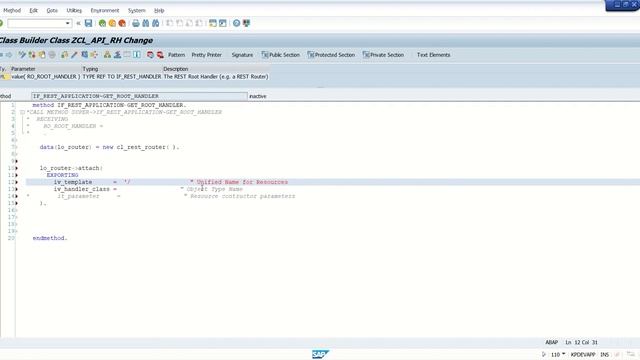Click the Inactive status text

click(258, 96)
